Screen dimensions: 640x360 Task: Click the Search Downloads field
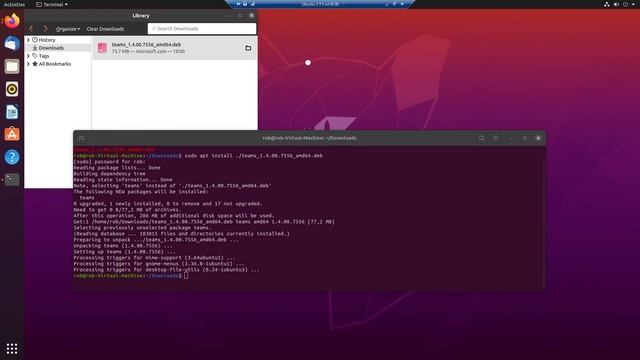point(202,29)
